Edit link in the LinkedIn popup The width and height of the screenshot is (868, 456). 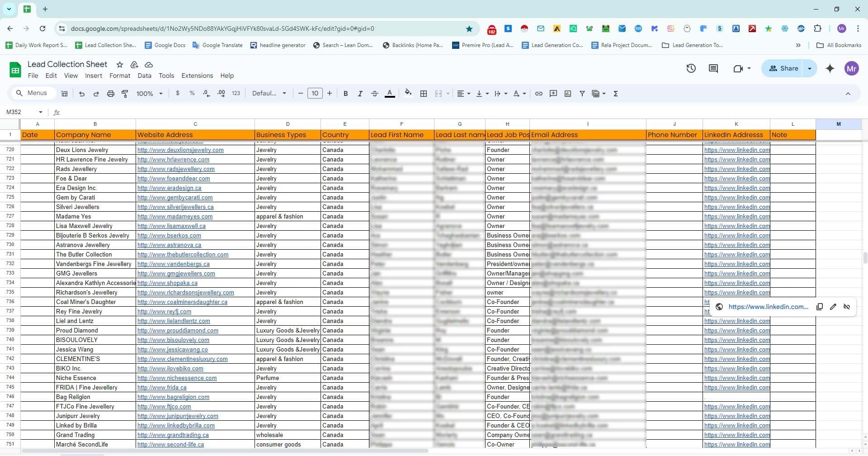point(833,307)
